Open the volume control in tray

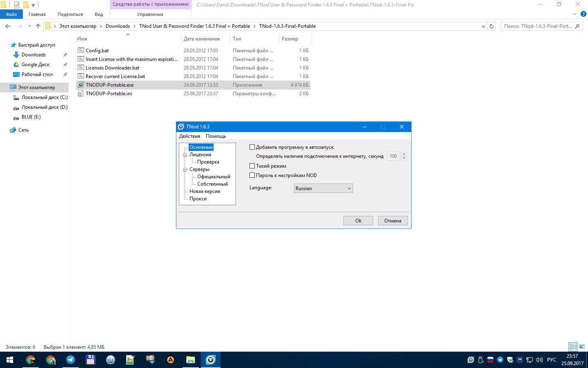539,360
